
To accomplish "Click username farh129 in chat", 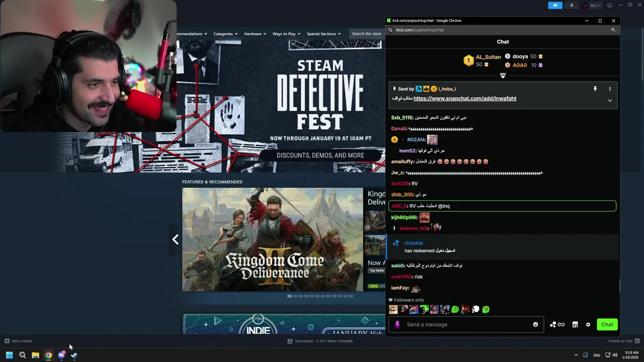I will click(400, 184).
